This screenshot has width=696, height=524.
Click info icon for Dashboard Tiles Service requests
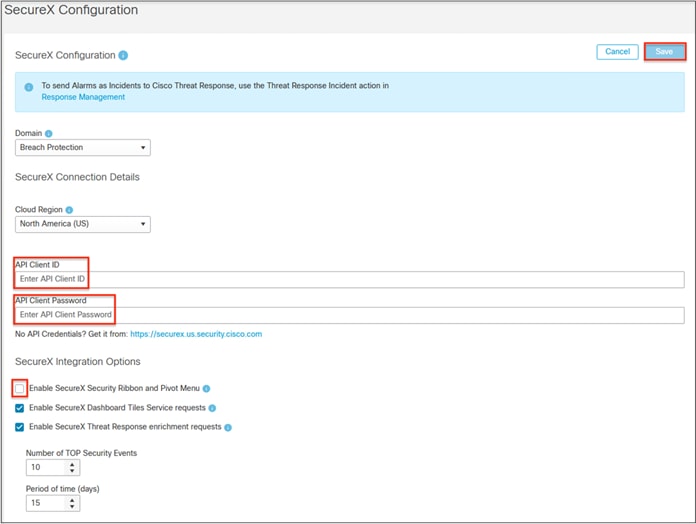point(212,408)
